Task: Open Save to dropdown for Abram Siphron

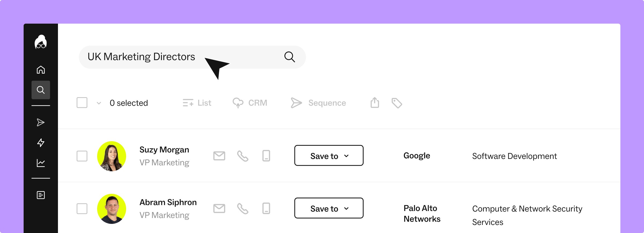Action: [329, 208]
